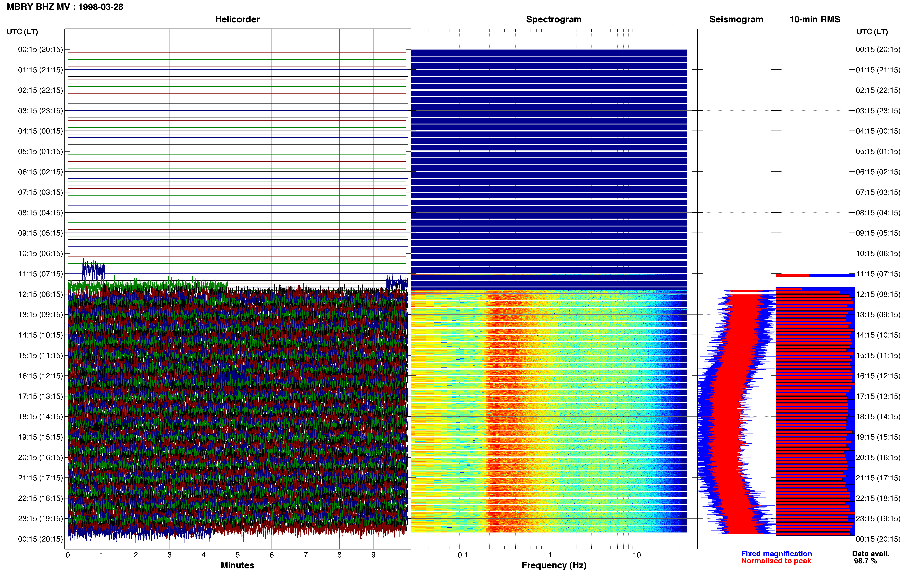Select minute tick label '9' on helicorder axis
The height and width of the screenshot is (578, 924).
tap(373, 555)
